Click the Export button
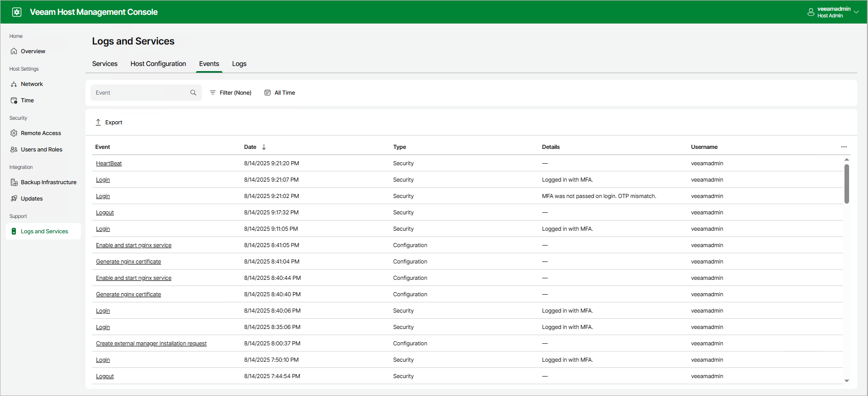Viewport: 868px width, 396px height. pos(109,122)
